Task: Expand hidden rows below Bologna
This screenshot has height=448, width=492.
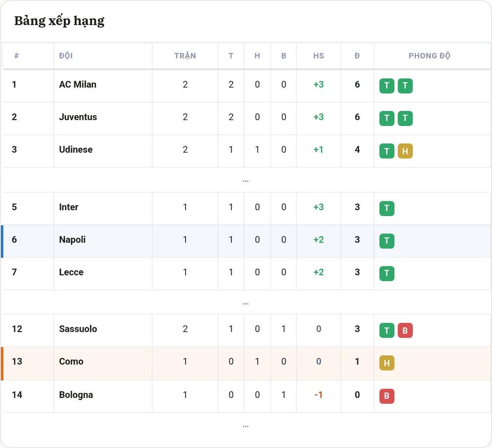Action: tap(246, 426)
